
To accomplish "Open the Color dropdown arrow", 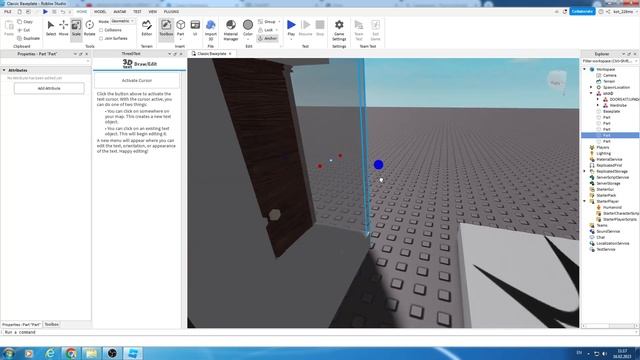I will click(x=248, y=39).
